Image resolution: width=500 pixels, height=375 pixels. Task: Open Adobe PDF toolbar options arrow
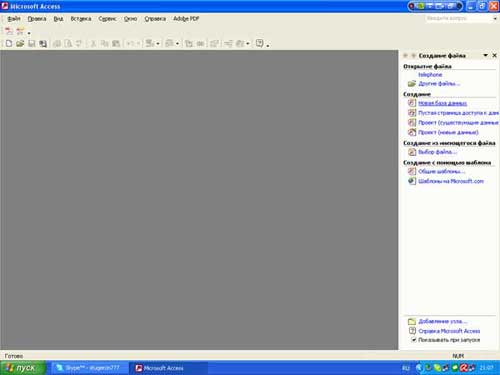tap(29, 33)
